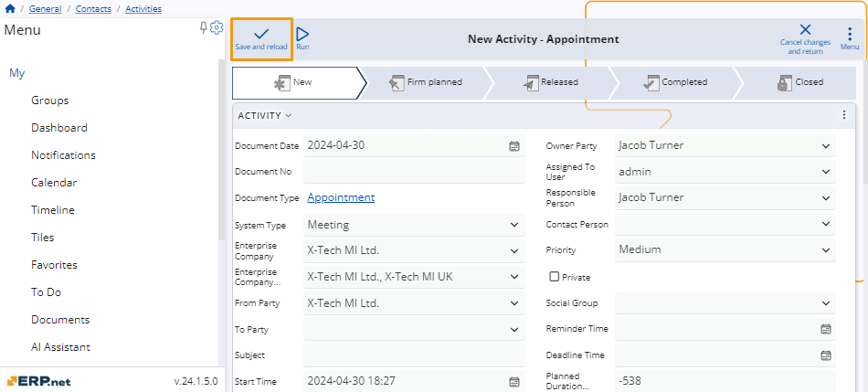Open Tiles in side menu
868x392 pixels.
coord(43,238)
